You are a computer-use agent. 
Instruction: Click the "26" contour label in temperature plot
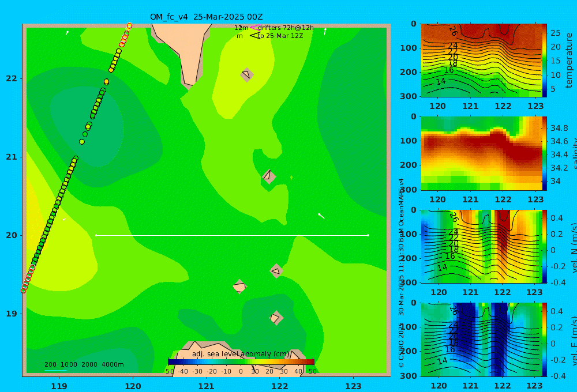[x=454, y=31]
